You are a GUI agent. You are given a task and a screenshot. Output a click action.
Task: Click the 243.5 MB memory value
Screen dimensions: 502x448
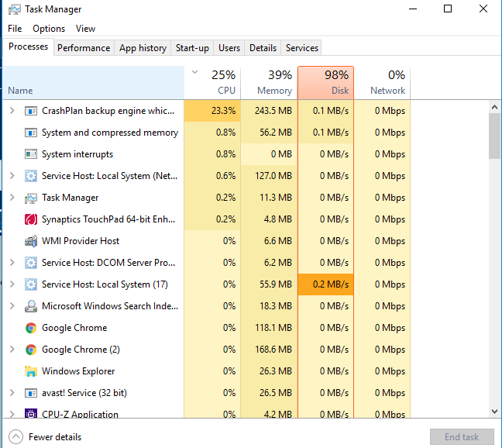(273, 111)
